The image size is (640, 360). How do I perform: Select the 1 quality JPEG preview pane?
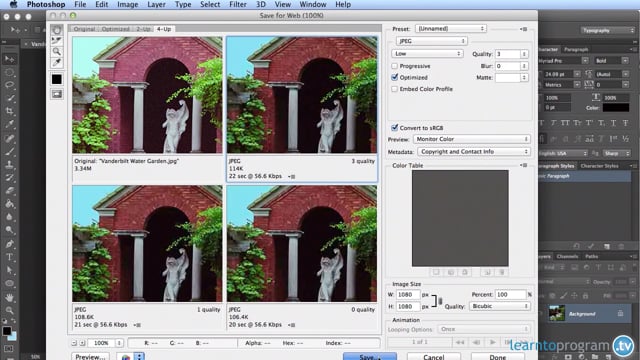click(x=147, y=244)
